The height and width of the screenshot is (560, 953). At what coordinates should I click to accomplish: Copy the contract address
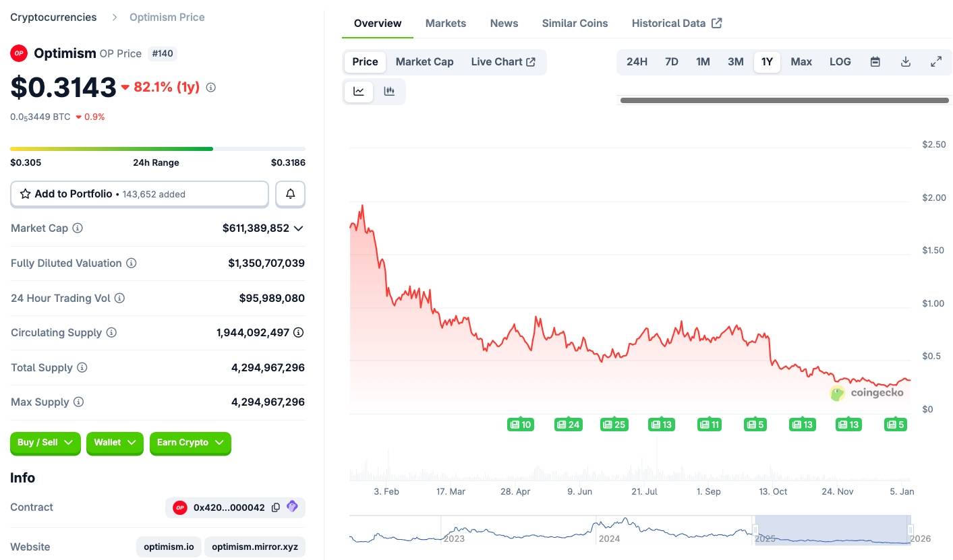pos(276,507)
